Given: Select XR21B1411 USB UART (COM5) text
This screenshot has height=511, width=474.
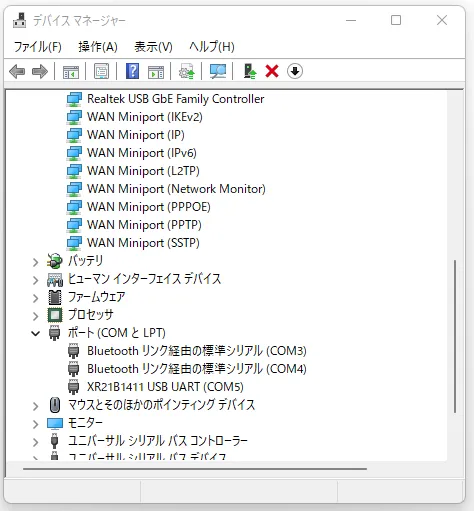Looking at the screenshot, I should tap(165, 387).
